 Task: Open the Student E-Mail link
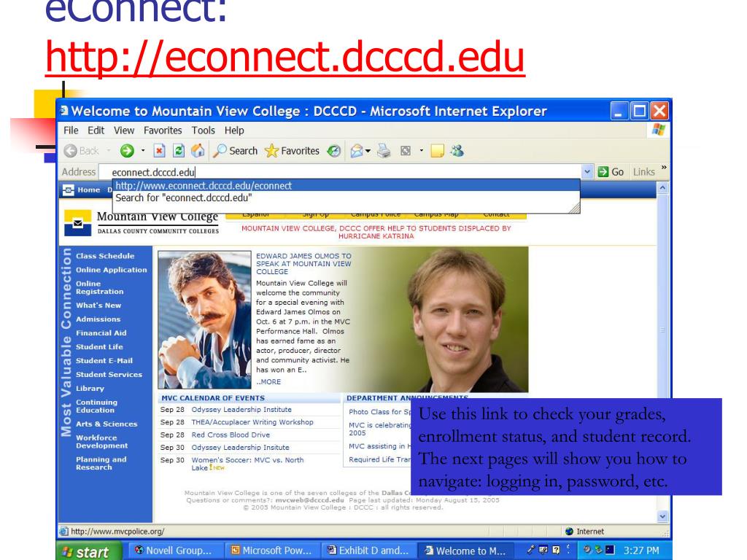104,360
